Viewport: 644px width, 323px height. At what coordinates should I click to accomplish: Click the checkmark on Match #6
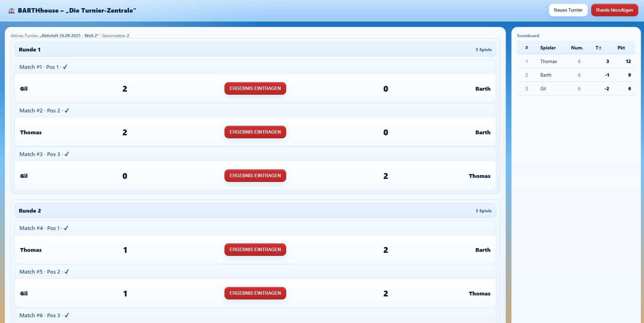point(67,316)
